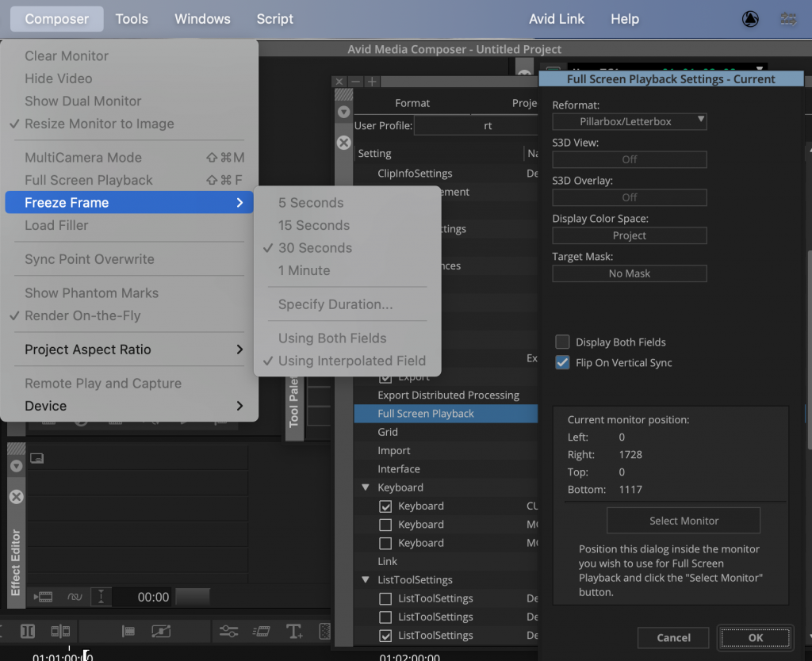The width and height of the screenshot is (812, 661).
Task: Click OK in Full Screen Playback Settings
Action: (755, 637)
